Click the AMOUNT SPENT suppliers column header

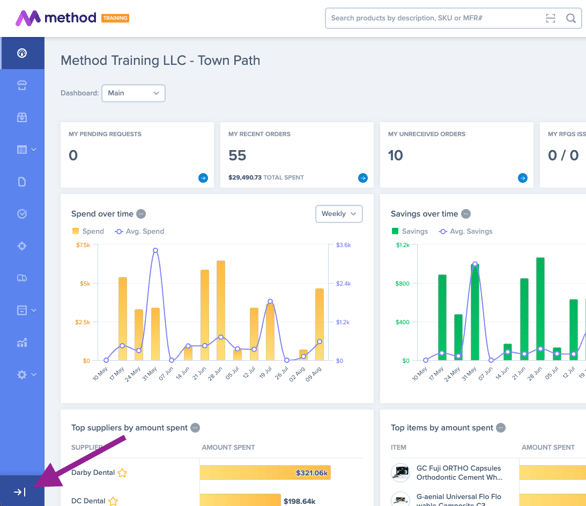click(x=228, y=447)
